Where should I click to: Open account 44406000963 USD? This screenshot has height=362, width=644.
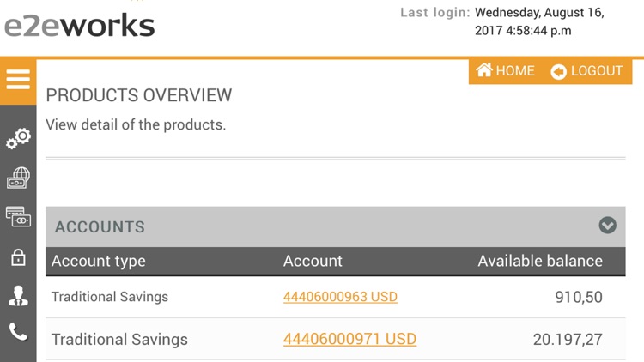point(340,297)
